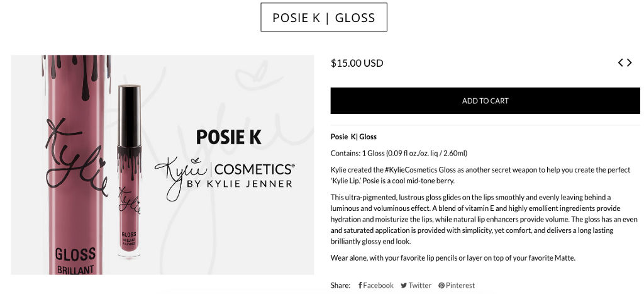This screenshot has width=644, height=294.
Task: Open the Facebook share text link
Action: click(378, 285)
